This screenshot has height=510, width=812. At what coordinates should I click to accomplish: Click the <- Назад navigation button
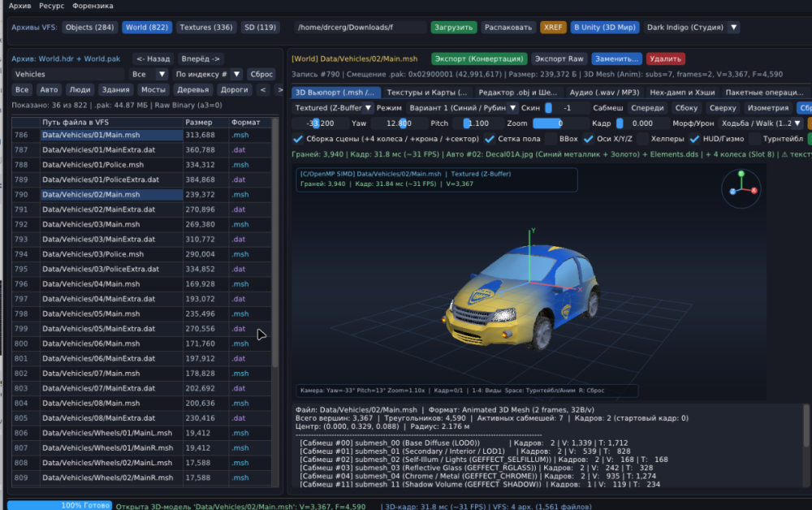pyautogui.click(x=153, y=58)
